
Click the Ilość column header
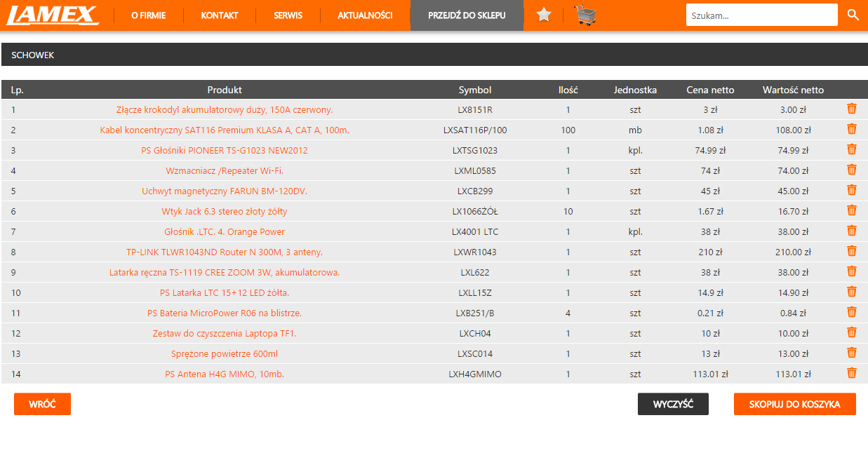point(568,90)
